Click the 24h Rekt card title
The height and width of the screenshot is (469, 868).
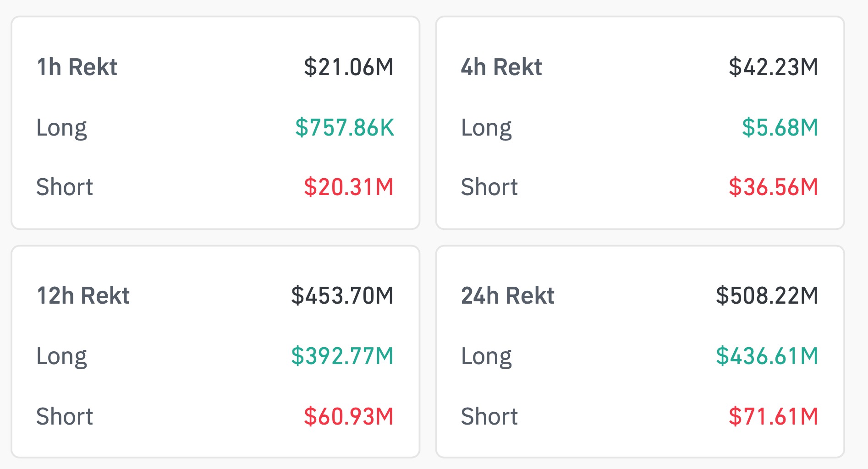click(508, 296)
